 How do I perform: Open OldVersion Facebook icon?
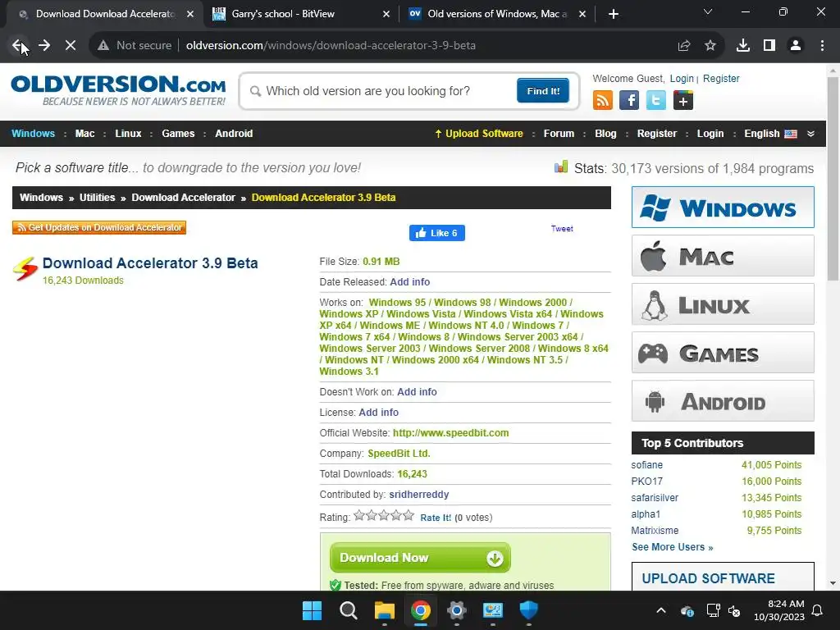629,100
